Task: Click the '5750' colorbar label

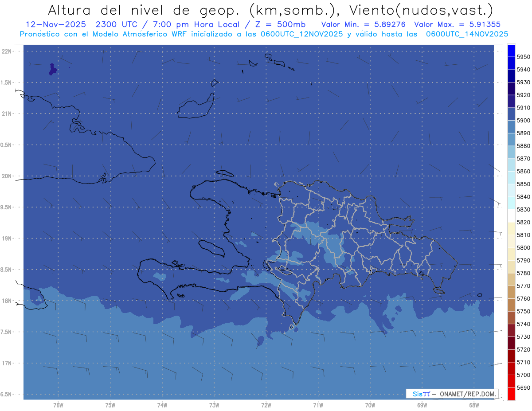Action: tap(524, 311)
